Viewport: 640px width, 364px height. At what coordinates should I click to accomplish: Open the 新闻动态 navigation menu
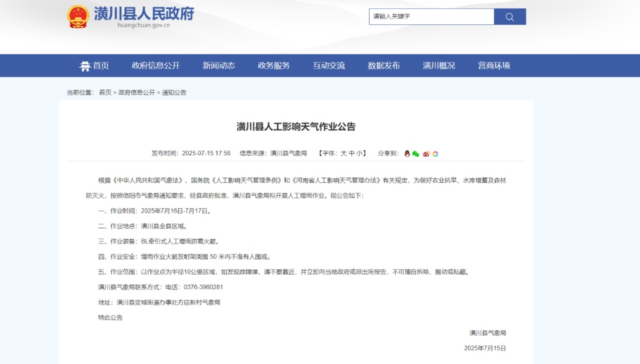(219, 66)
